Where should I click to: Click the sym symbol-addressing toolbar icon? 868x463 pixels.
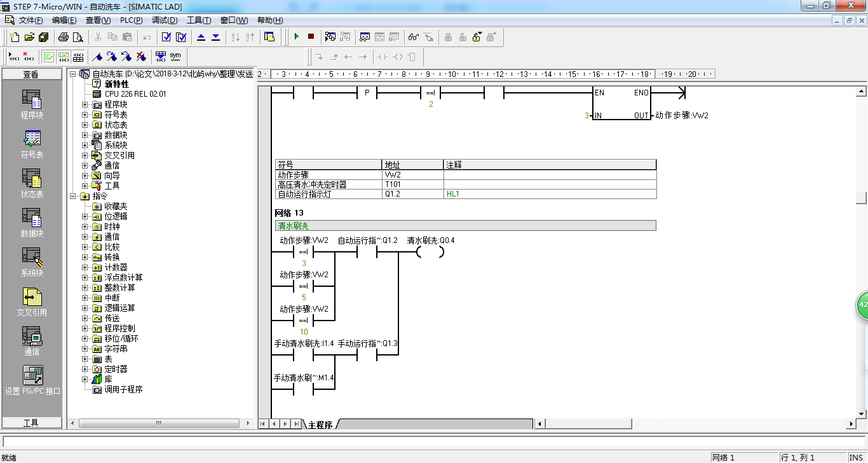click(175, 57)
